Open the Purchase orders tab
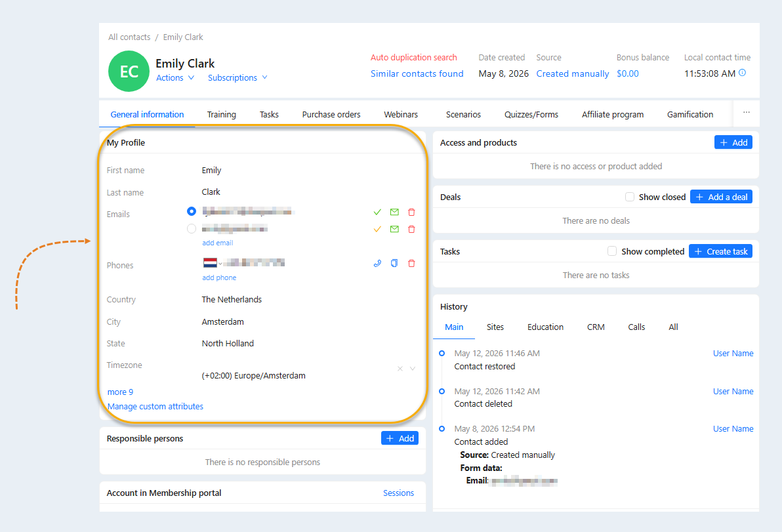782x532 pixels. pos(331,114)
